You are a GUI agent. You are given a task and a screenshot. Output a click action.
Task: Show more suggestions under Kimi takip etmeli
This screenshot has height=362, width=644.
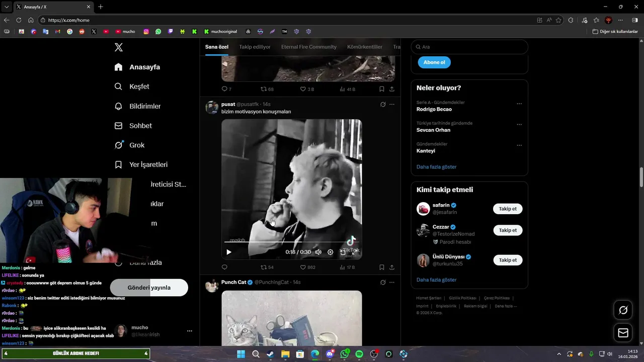point(436,280)
